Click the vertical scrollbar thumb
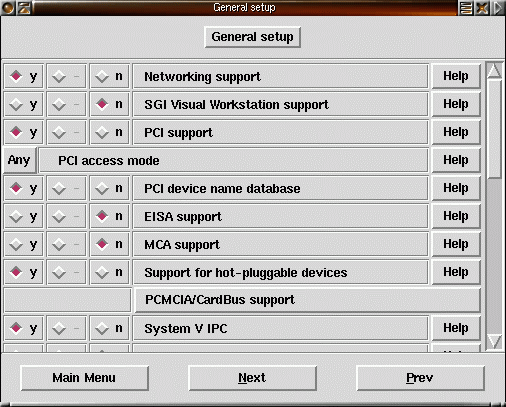506x407 pixels. coord(494,129)
